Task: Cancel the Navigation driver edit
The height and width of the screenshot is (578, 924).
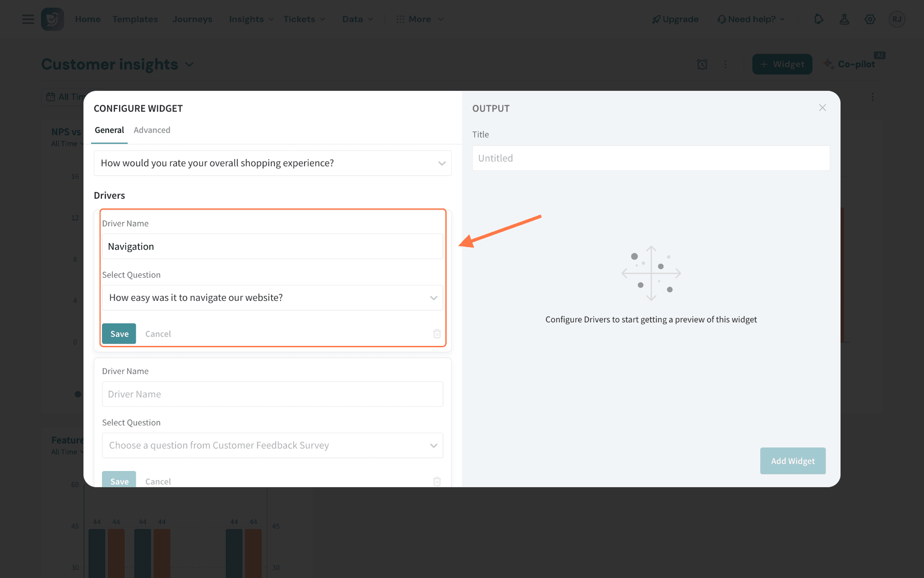Action: 158,334
